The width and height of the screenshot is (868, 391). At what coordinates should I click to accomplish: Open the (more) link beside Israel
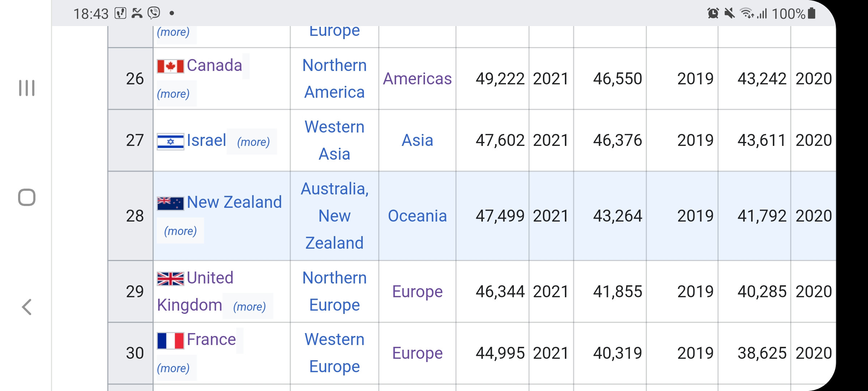[254, 142]
